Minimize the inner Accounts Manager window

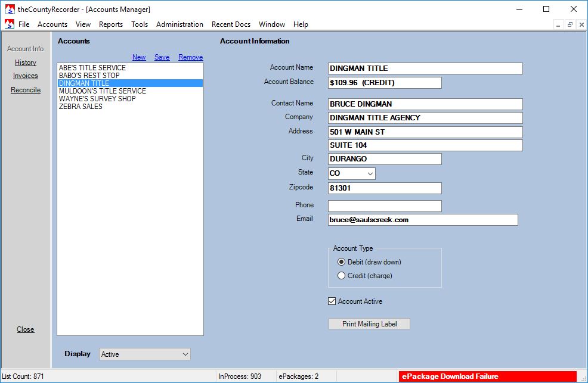559,24
